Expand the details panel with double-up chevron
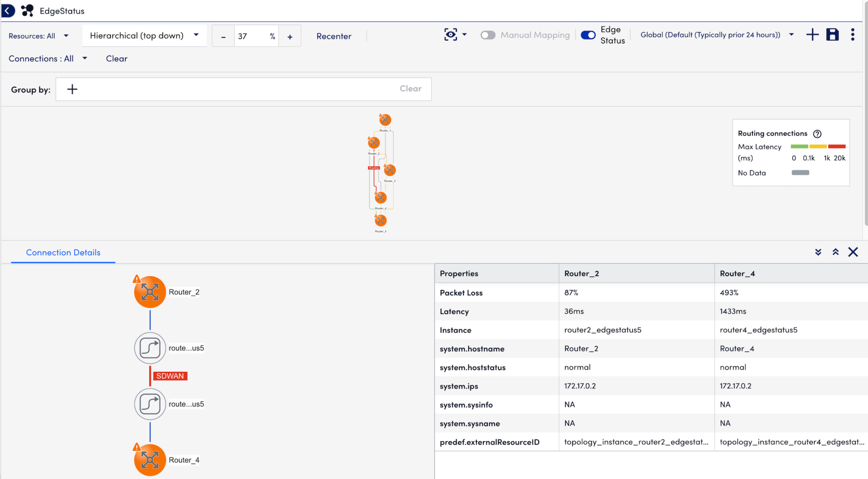 [835, 252]
